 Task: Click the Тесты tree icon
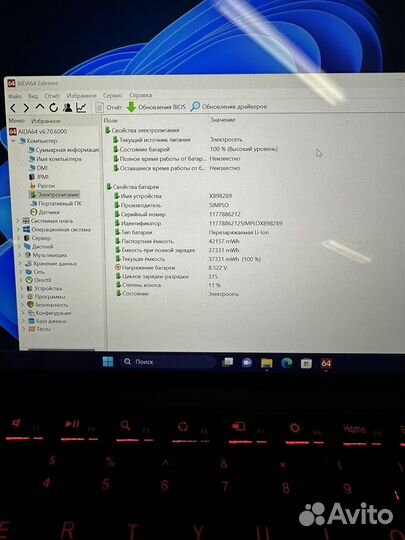tap(32, 329)
